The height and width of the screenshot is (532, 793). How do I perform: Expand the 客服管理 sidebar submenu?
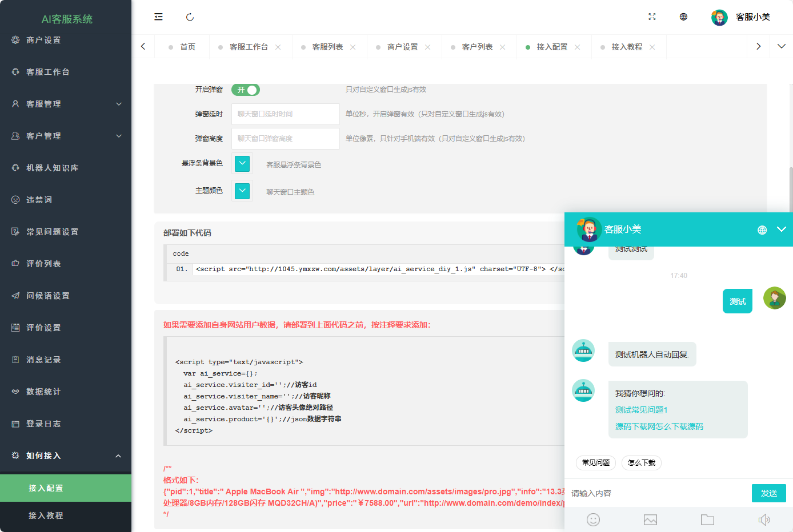[x=119, y=104]
